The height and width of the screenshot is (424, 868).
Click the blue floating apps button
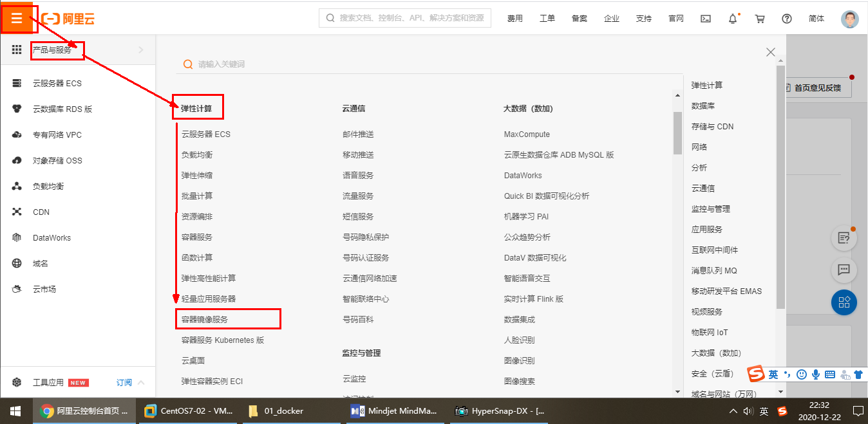pos(844,302)
